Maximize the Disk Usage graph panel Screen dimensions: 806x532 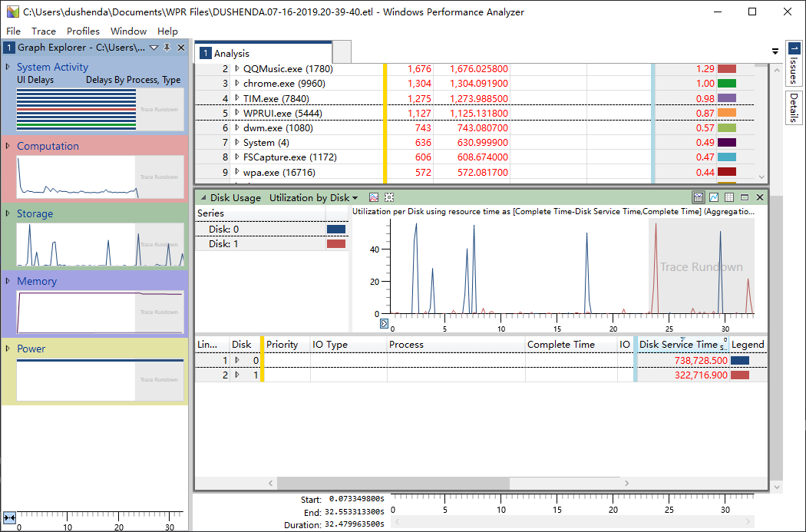(745, 198)
